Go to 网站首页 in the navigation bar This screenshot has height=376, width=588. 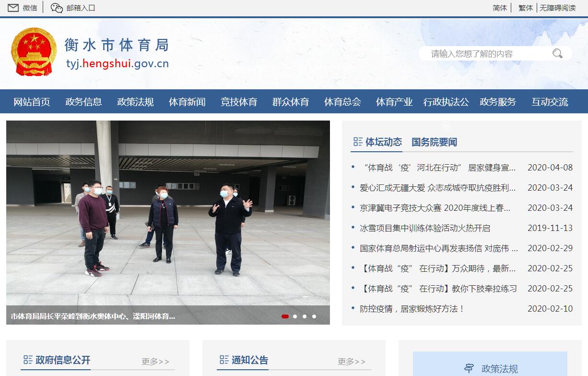click(32, 102)
